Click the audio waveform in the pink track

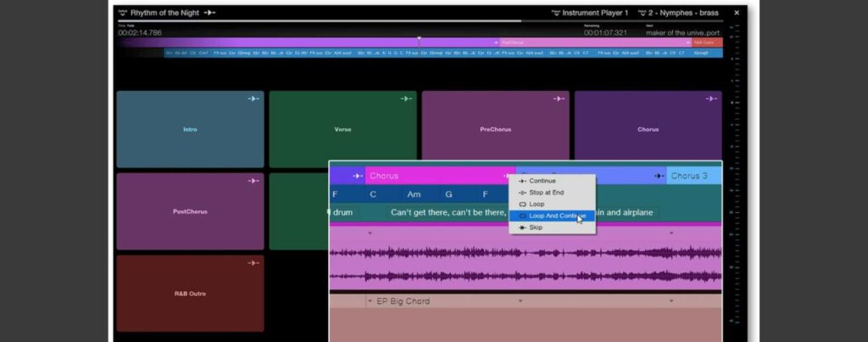(x=526, y=264)
